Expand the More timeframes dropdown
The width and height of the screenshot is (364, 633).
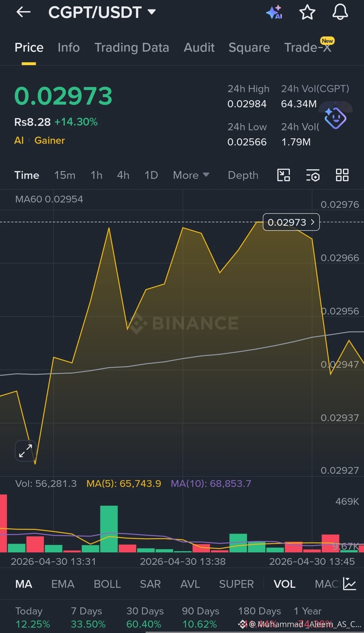(x=191, y=175)
